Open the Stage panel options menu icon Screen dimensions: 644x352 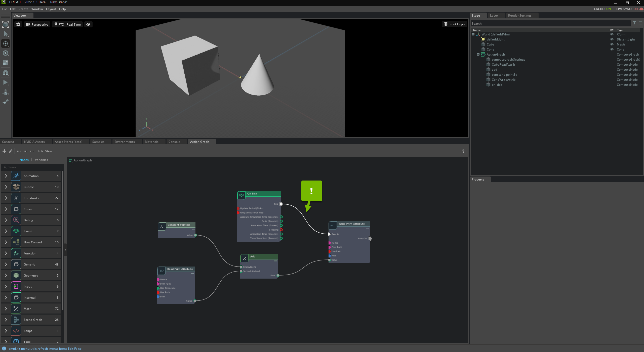point(640,23)
